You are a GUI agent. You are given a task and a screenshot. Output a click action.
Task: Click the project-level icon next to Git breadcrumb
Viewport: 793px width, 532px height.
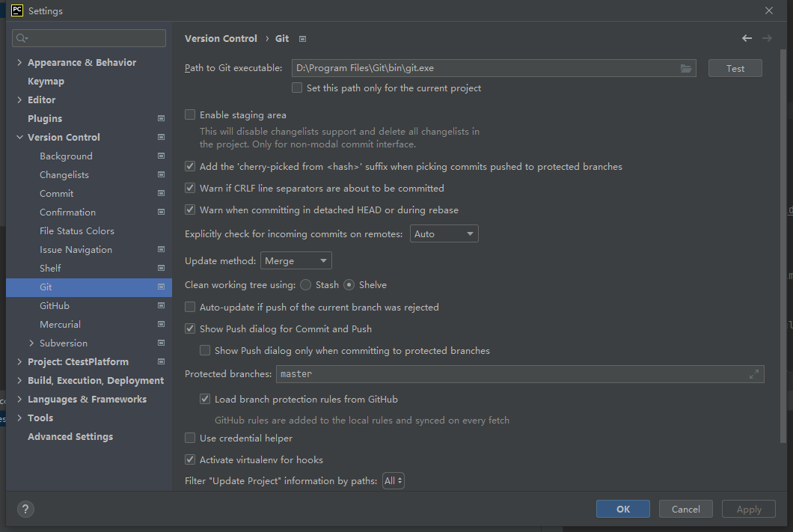[302, 39]
